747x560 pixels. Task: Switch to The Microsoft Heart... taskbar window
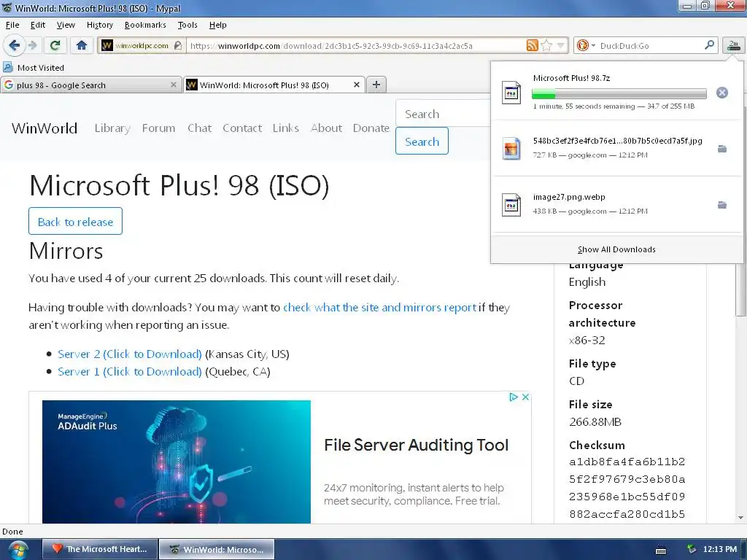tap(100, 549)
